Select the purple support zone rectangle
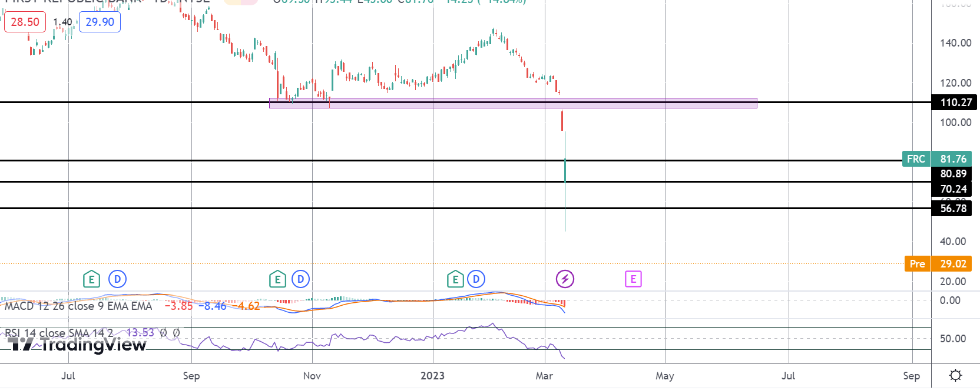Viewport: 980px width, 390px height. click(513, 103)
